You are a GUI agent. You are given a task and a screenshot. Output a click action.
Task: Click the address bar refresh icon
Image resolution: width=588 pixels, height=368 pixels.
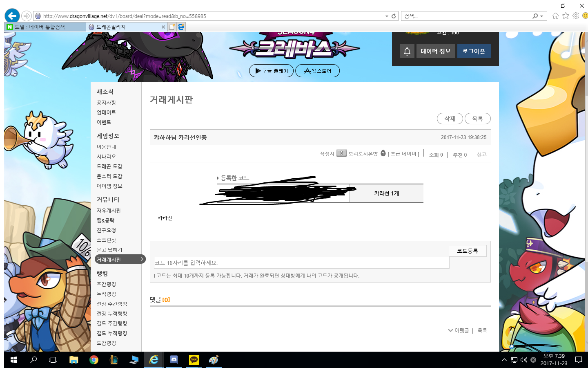394,16
